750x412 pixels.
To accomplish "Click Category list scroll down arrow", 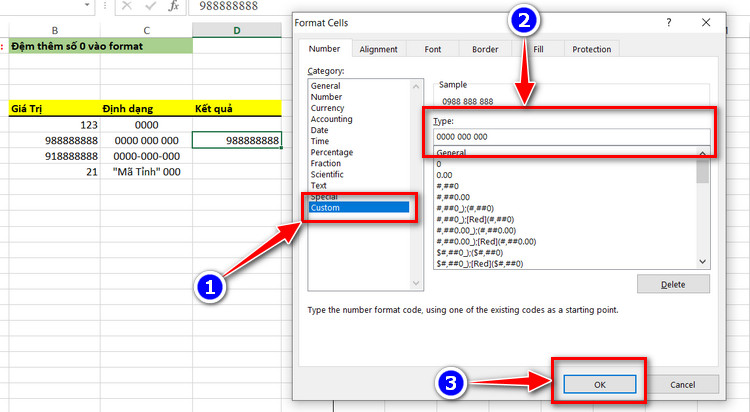I will pos(416,283).
